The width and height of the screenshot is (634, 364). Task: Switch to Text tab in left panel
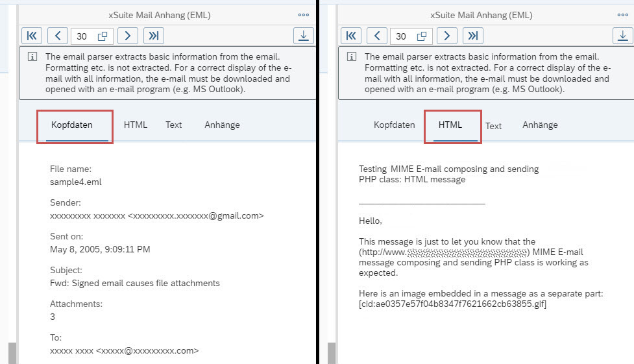(173, 125)
